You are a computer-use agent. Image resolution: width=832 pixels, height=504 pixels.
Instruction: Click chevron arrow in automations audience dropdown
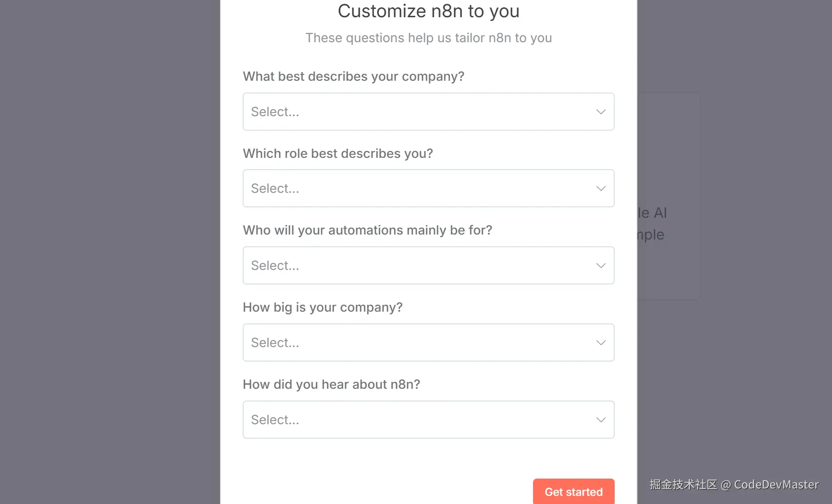[x=601, y=265]
